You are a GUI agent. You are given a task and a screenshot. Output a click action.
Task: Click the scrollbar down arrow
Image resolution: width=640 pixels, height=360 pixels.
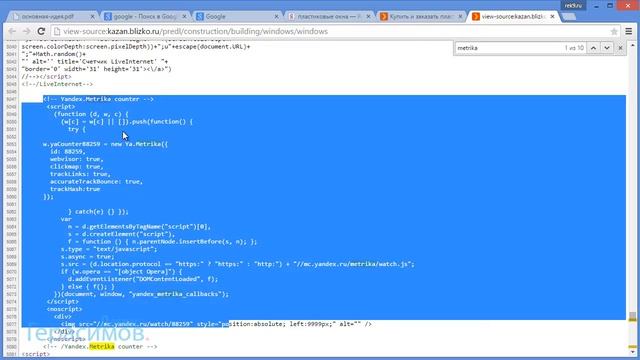click(633, 352)
